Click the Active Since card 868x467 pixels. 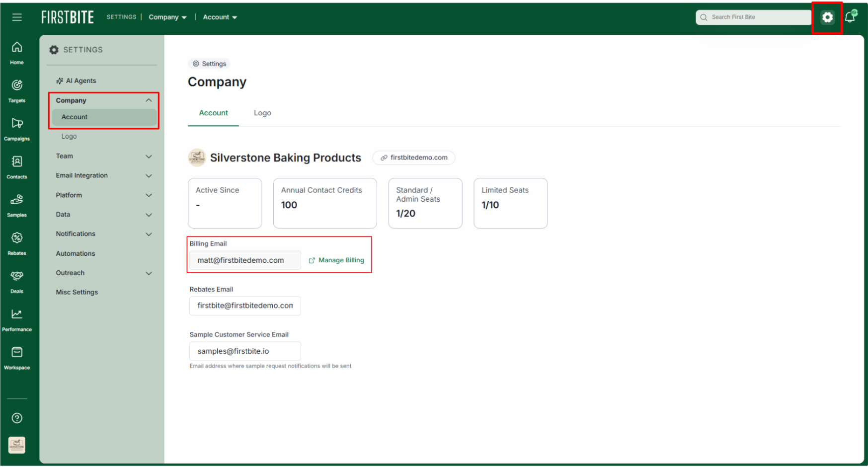pyautogui.click(x=225, y=203)
